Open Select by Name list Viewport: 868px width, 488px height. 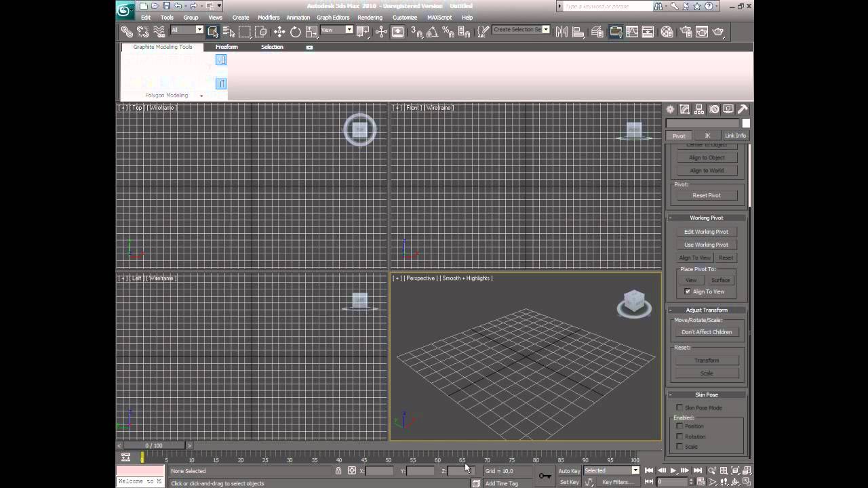point(229,31)
